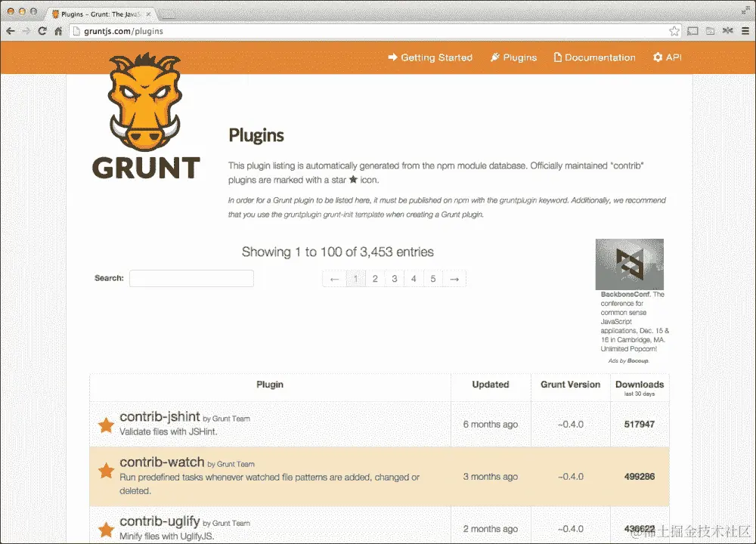The height and width of the screenshot is (544, 756).
Task: Click the '2 months ago' updated cell
Action: point(491,529)
